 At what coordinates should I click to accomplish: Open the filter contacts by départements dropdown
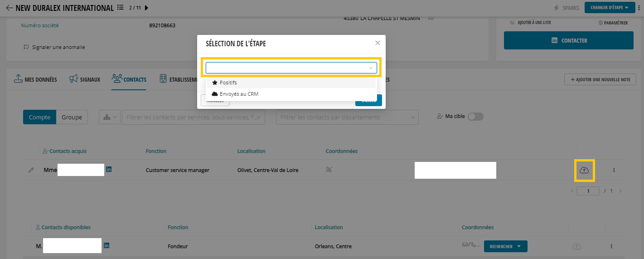347,117
